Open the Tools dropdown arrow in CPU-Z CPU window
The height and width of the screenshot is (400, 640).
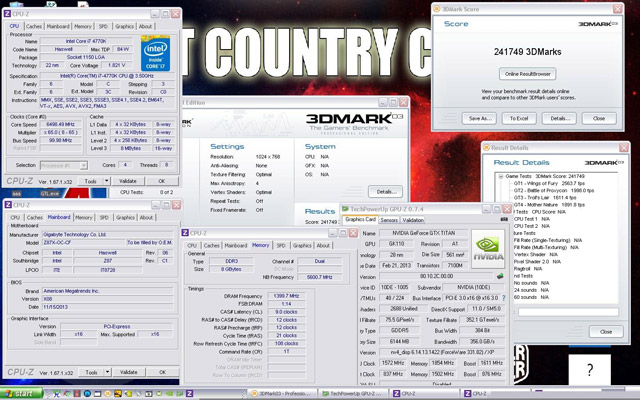tap(107, 181)
